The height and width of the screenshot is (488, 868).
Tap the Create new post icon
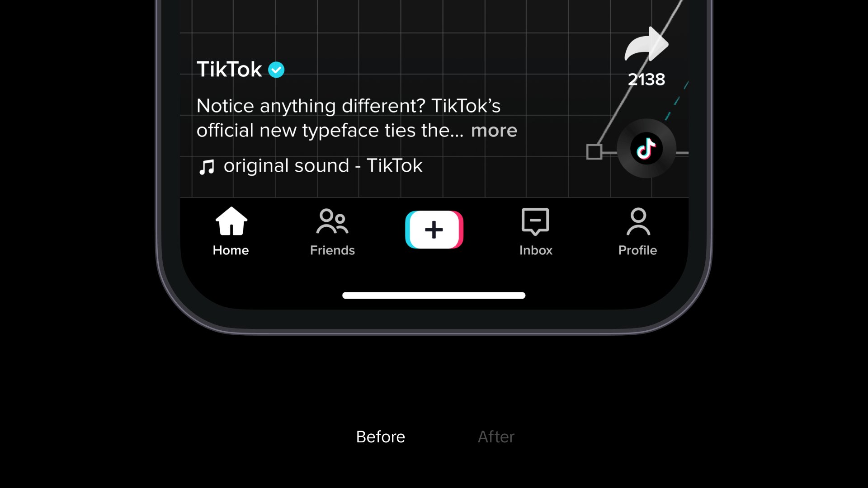pyautogui.click(x=434, y=230)
